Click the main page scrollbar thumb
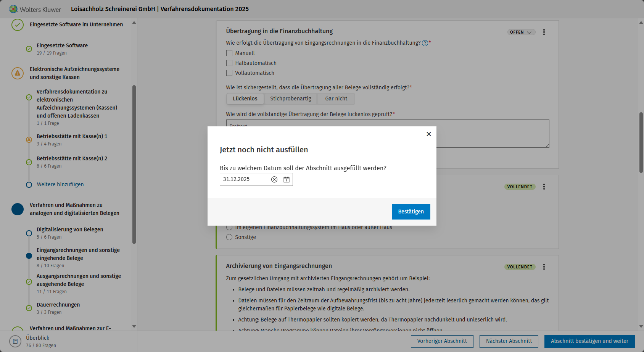Image resolution: width=644 pixels, height=352 pixels. 641,143
